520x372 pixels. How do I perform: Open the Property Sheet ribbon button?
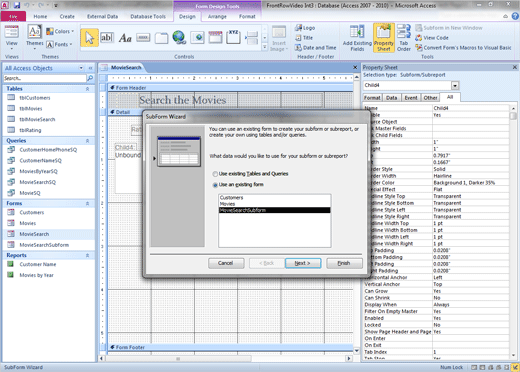384,38
